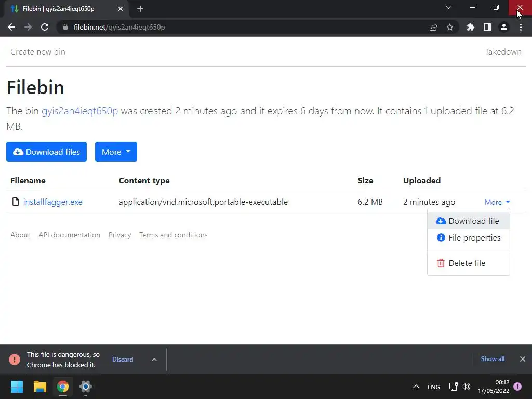Open the notification count badge
Image resolution: width=532 pixels, height=399 pixels.
(517, 386)
